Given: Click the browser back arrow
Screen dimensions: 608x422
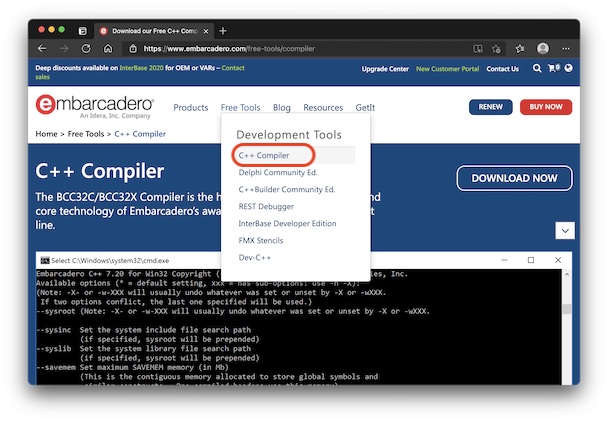Looking at the screenshot, I should click(x=42, y=48).
